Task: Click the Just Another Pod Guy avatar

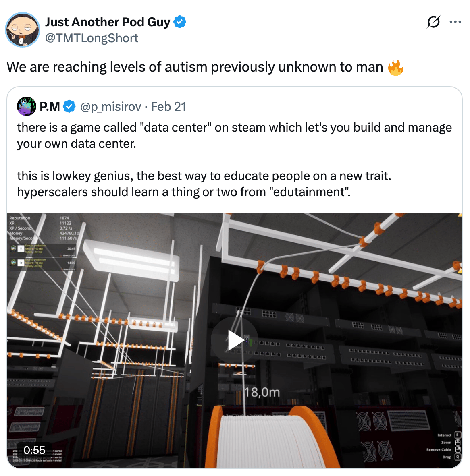Action: point(23,30)
